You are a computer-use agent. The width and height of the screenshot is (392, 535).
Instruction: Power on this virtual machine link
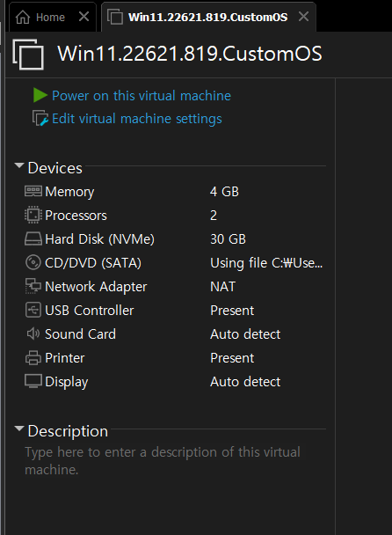142,96
